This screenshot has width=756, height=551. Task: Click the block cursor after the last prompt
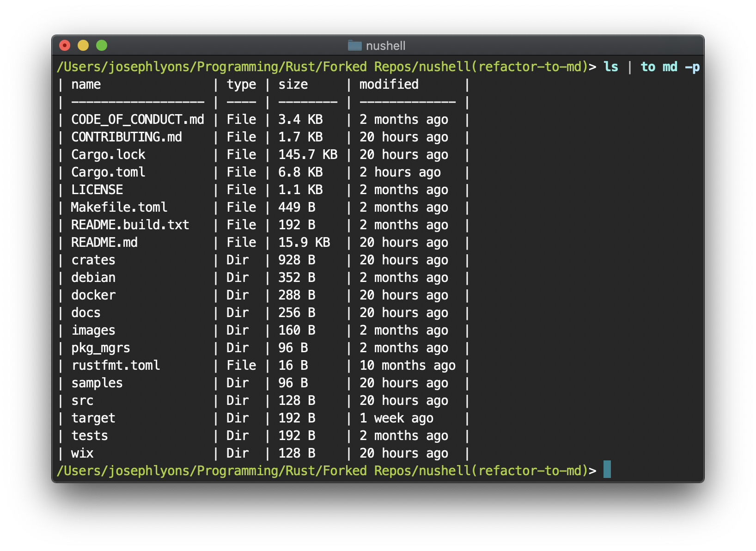point(607,469)
